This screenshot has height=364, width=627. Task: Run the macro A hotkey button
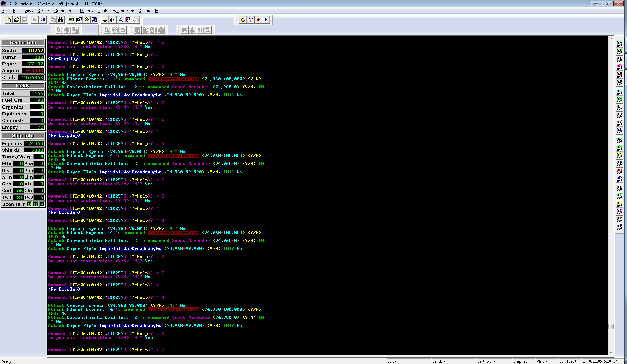tap(619, 43)
